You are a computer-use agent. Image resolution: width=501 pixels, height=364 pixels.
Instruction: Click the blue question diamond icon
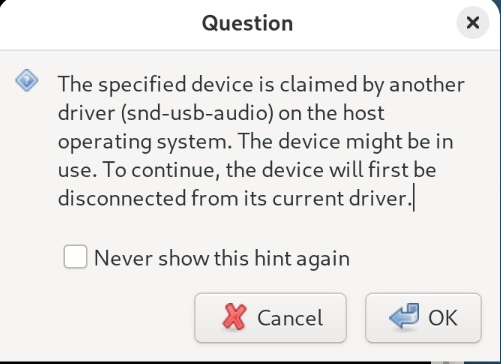(27, 80)
